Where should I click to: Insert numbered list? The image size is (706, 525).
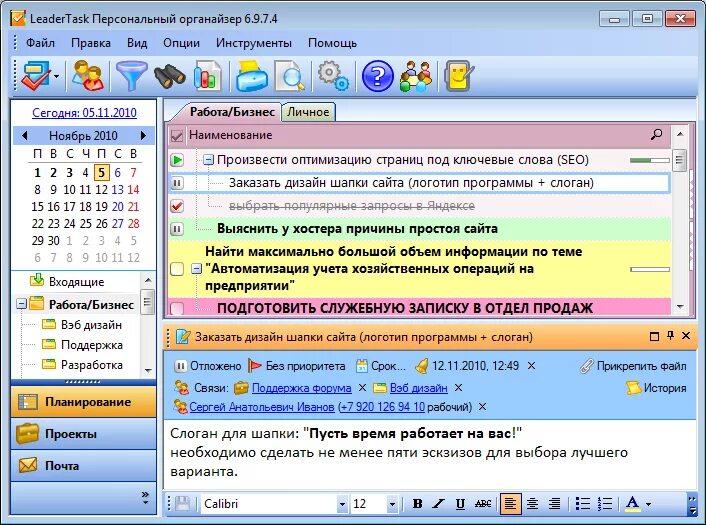coord(605,503)
